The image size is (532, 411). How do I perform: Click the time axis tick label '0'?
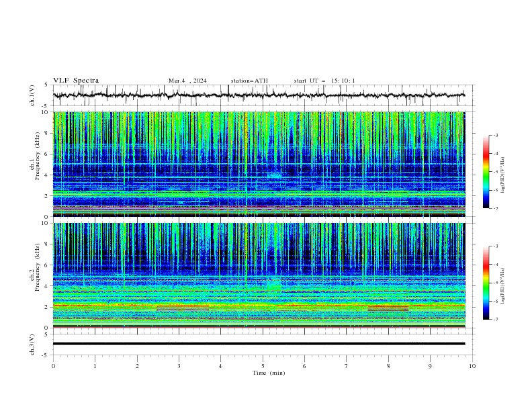coord(53,366)
